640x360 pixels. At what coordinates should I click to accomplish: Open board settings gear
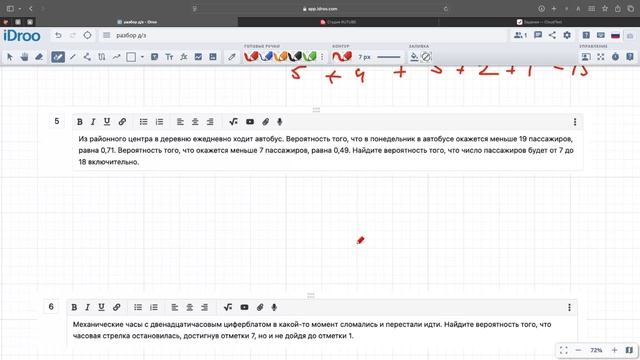(x=567, y=36)
